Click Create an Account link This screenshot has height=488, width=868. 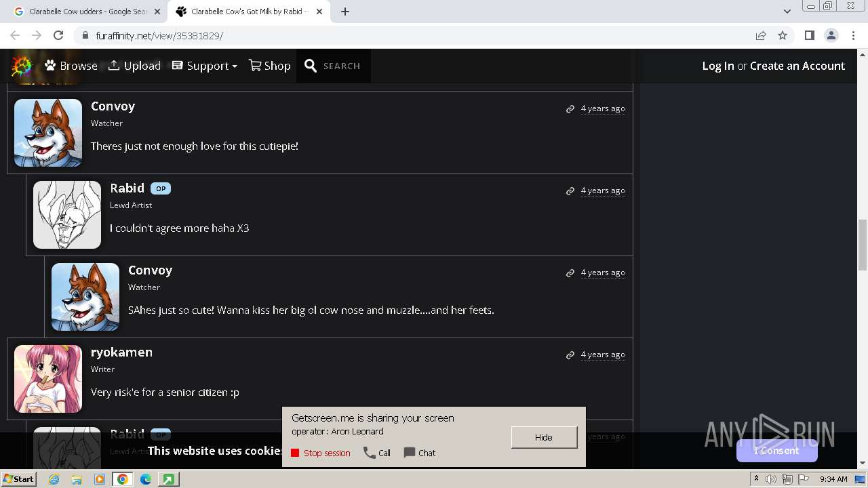click(797, 66)
